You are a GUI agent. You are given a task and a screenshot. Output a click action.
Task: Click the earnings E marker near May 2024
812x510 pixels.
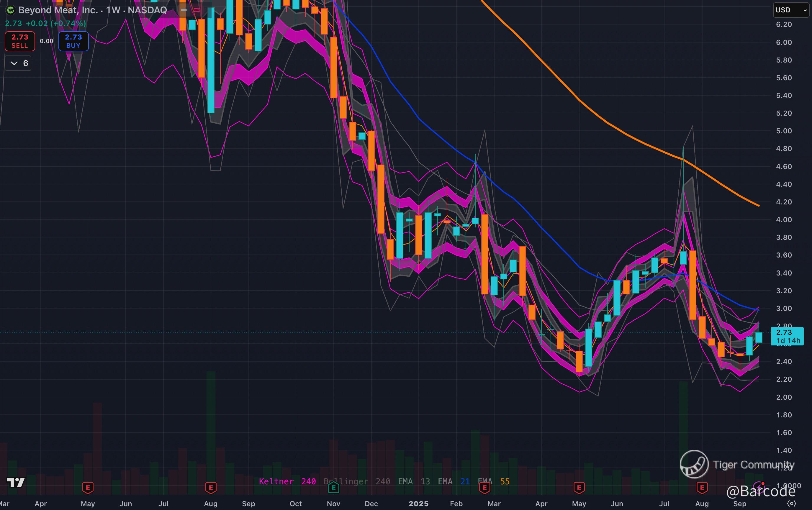(88, 487)
